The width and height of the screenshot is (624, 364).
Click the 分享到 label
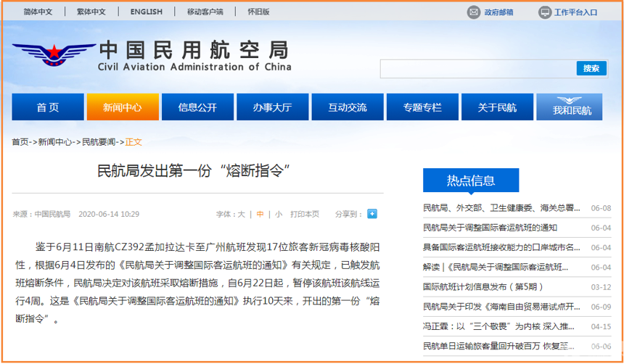pos(348,215)
